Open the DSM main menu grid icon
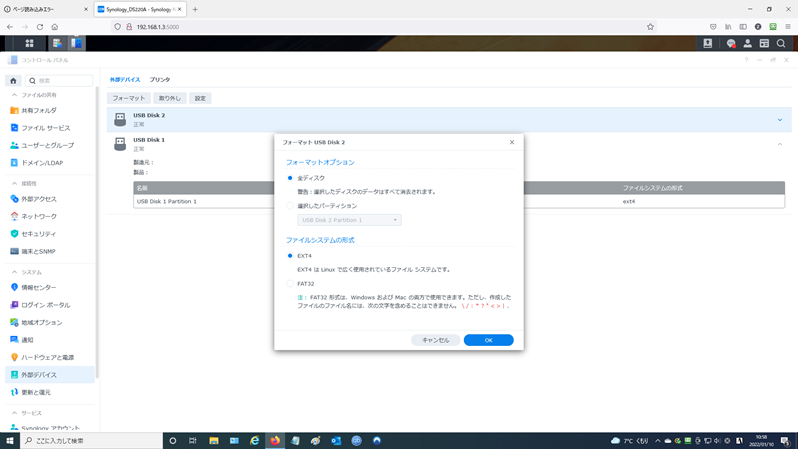This screenshot has height=449, width=798. 30,43
